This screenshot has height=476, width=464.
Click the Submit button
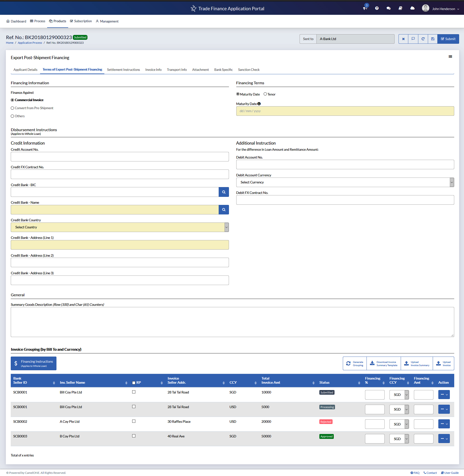(448, 39)
